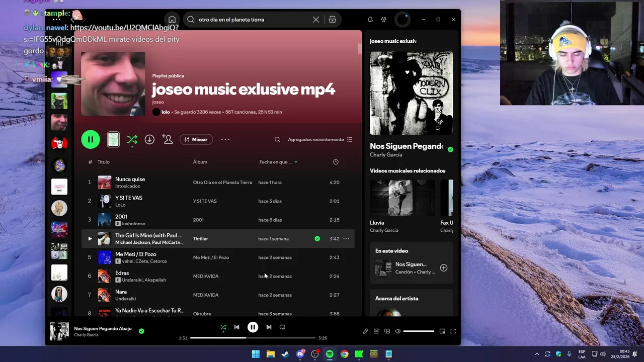Pause the playlist with the big green button
644x362 pixels.
[x=91, y=139]
